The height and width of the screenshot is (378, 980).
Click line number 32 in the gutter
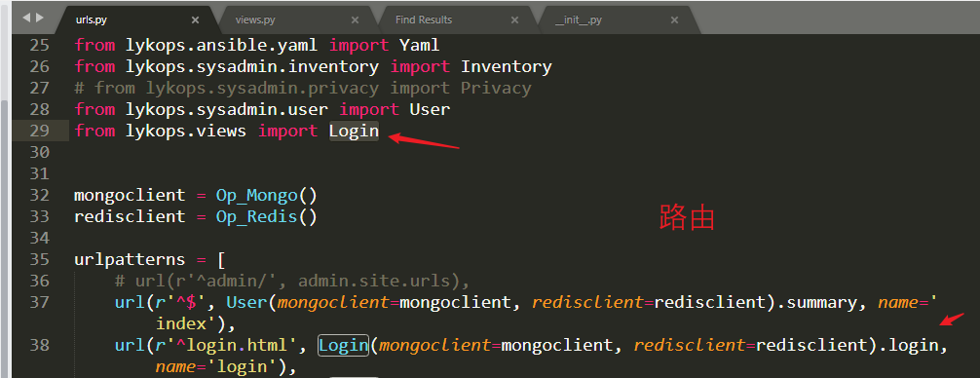tap(39, 195)
